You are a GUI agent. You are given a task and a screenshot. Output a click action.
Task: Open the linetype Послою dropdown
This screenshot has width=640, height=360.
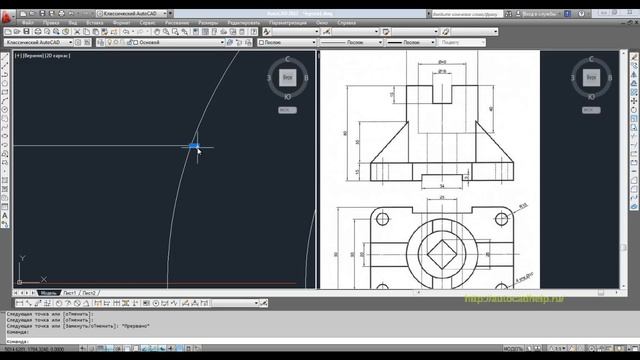351,42
